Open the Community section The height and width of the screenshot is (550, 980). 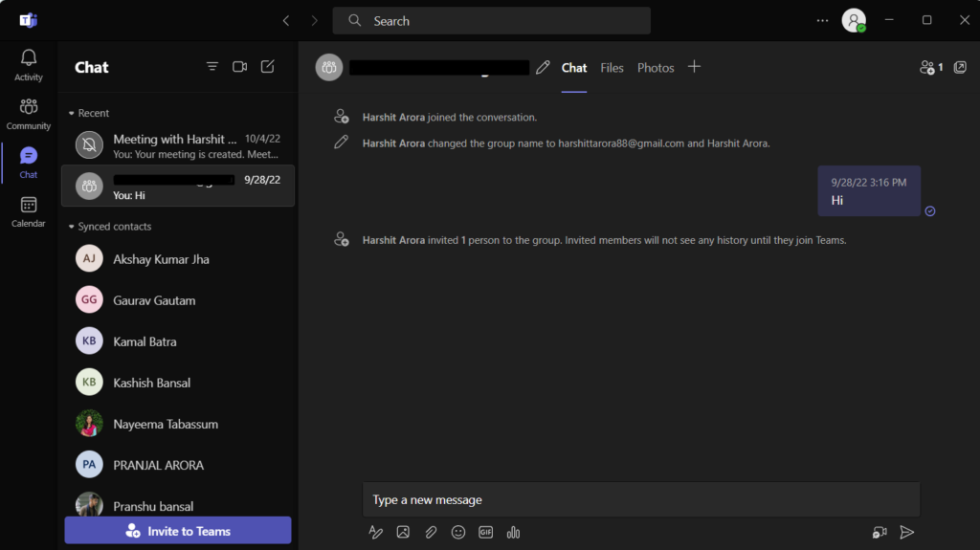point(29,114)
